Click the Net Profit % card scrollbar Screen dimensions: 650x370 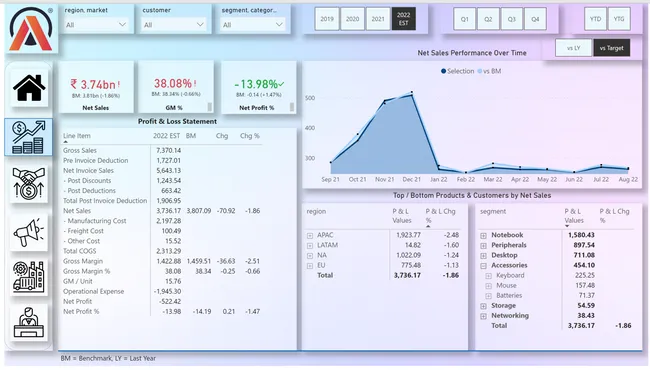click(292, 107)
